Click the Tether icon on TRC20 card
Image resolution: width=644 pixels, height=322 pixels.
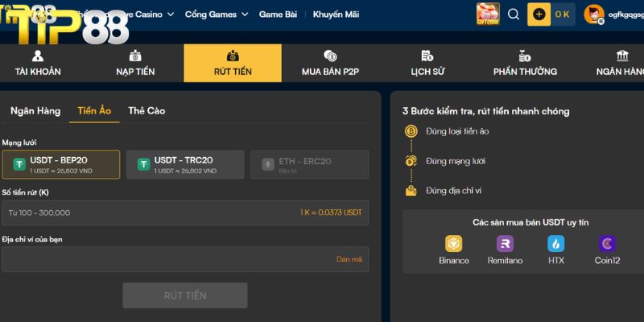point(143,165)
